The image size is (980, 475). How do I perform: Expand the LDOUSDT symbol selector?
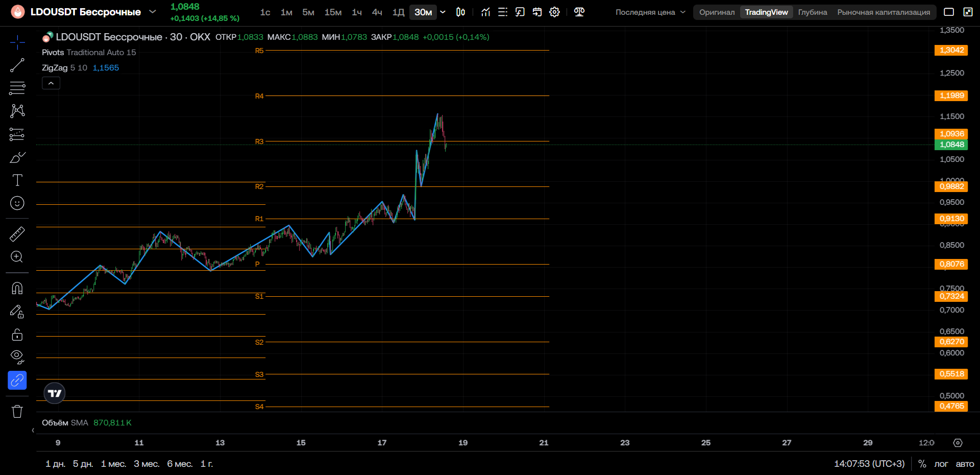tap(153, 12)
